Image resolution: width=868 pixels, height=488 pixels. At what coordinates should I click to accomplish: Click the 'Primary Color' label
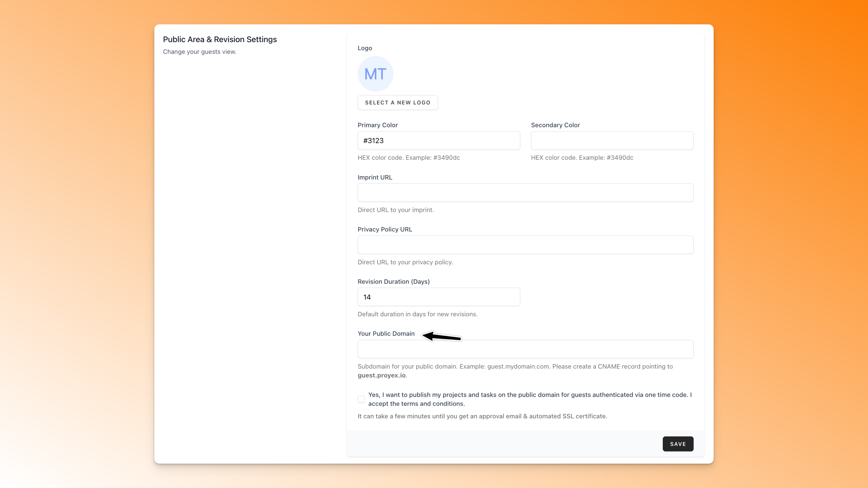378,125
